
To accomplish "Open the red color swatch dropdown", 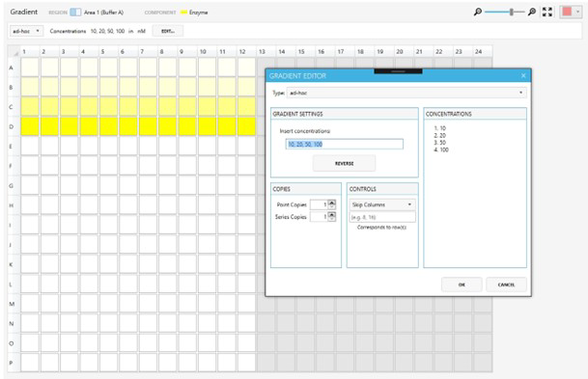I will [x=571, y=12].
